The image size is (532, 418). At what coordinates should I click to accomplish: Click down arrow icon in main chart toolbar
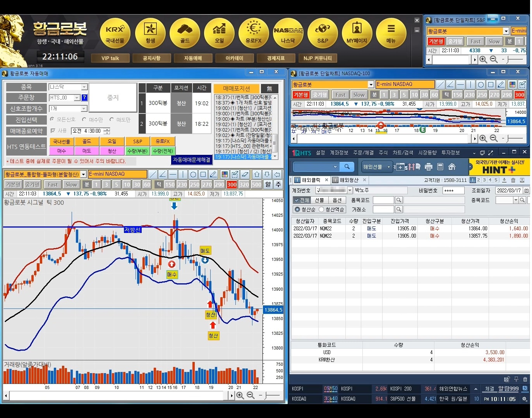(x=267, y=174)
